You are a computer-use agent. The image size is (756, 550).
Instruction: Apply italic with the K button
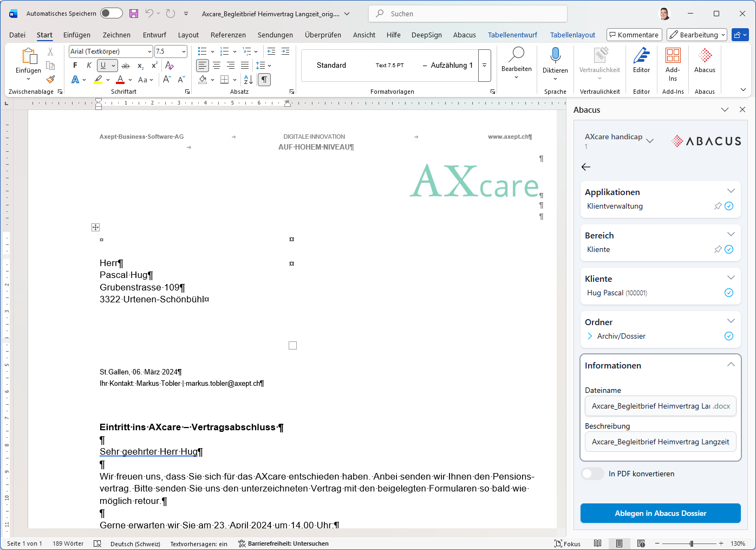[89, 66]
